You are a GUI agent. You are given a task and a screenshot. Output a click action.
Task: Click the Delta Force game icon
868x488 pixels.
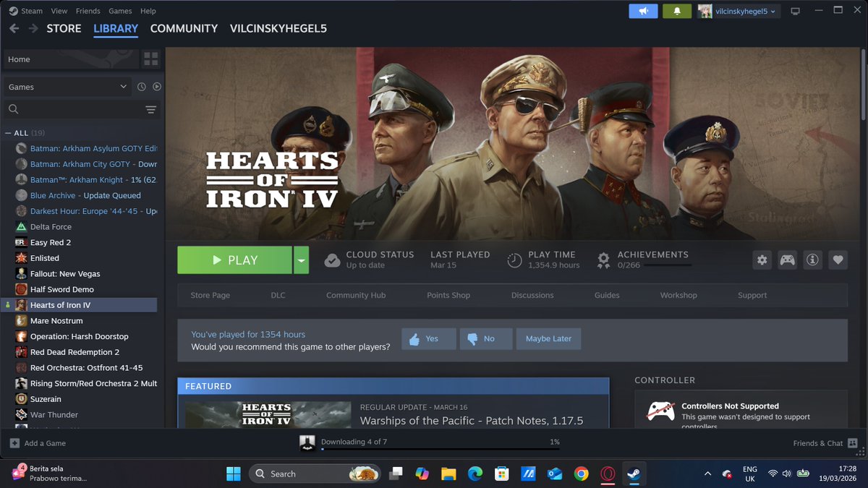pyautogui.click(x=21, y=227)
